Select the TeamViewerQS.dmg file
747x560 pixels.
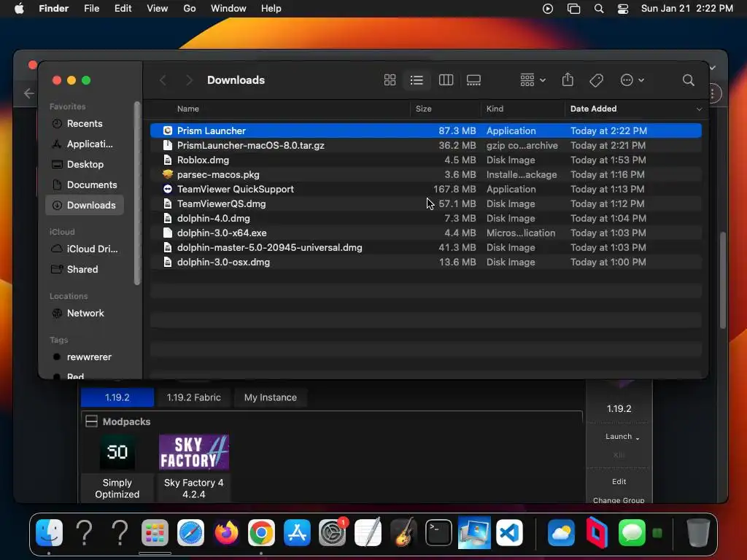(x=426, y=204)
